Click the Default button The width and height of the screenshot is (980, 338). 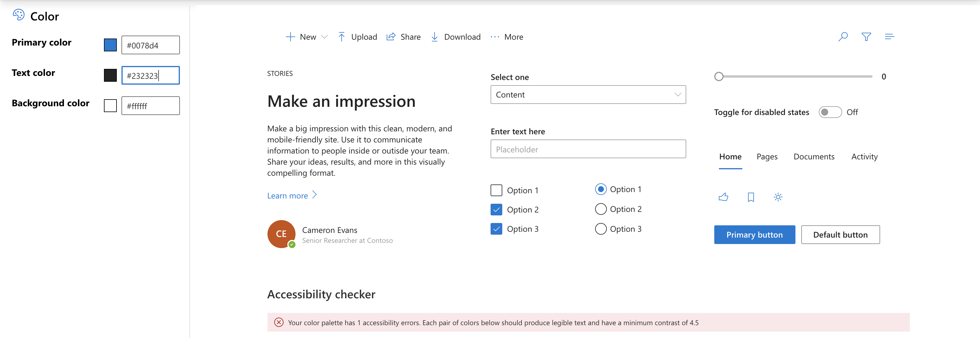click(840, 235)
